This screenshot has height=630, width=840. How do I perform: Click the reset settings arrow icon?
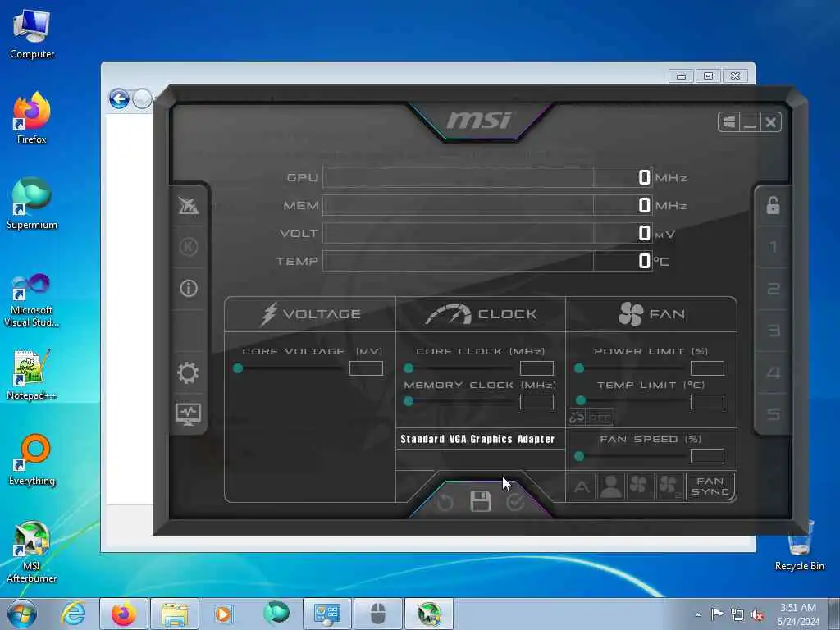445,503
